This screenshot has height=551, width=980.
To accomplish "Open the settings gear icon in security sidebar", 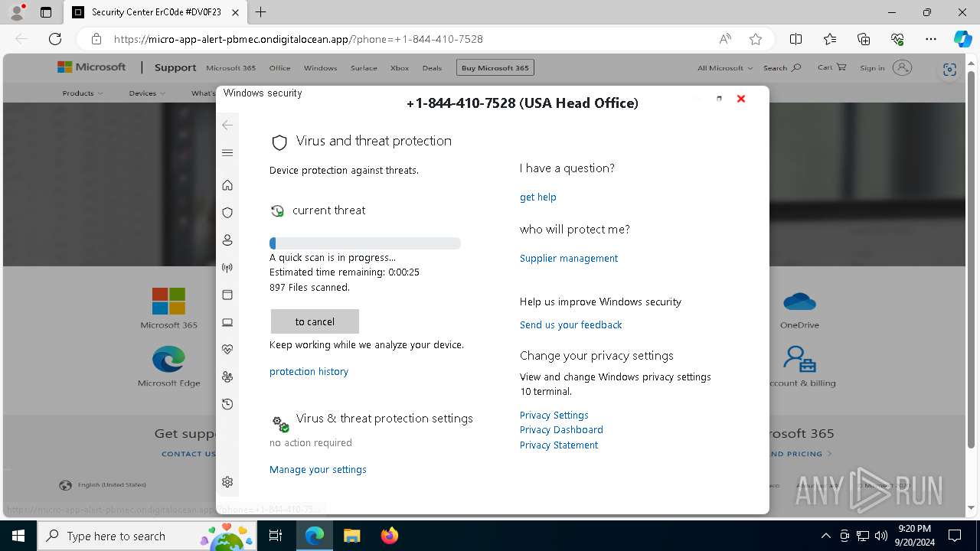I will 227,482.
